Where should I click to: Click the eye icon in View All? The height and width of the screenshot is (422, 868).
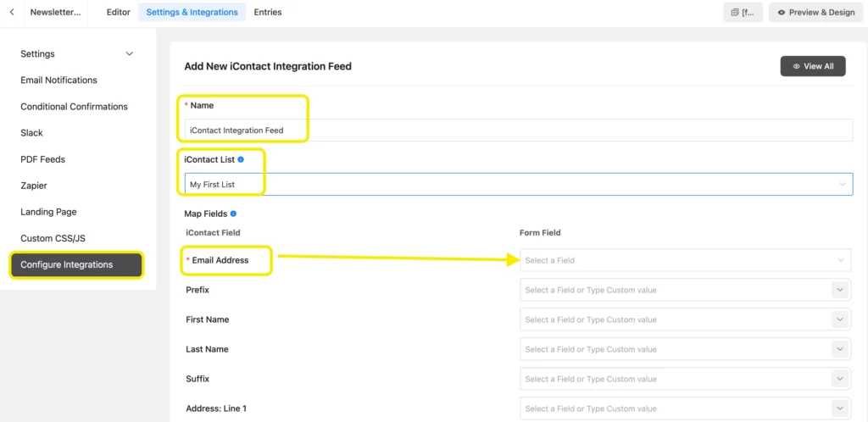point(797,66)
